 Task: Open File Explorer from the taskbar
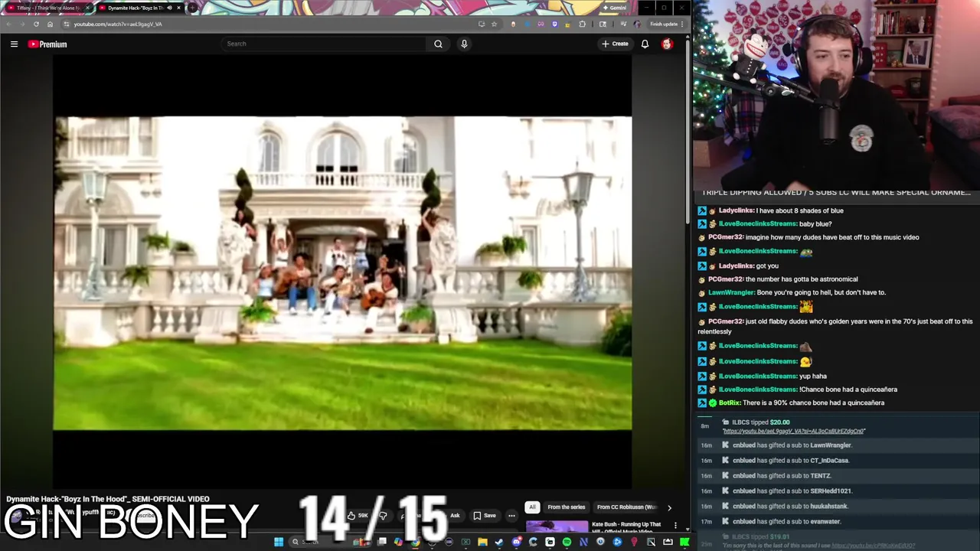click(482, 542)
